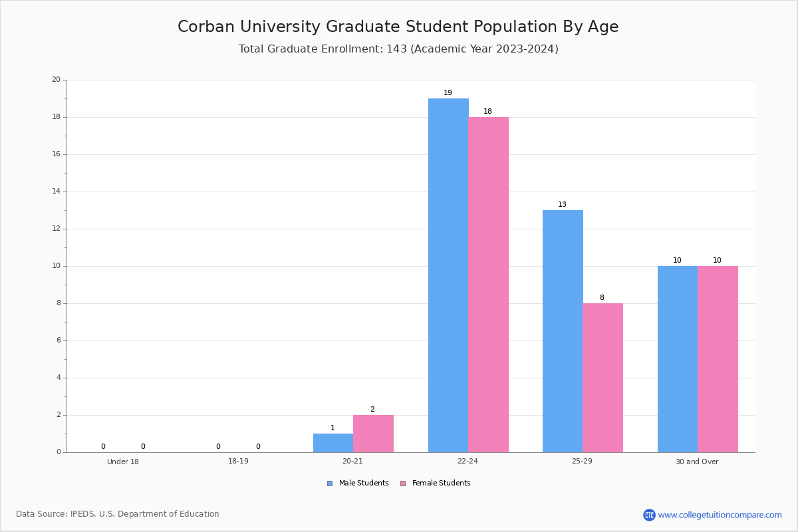Select the female 22-24 bar labeled 18
The height and width of the screenshot is (532, 798).
488,285
